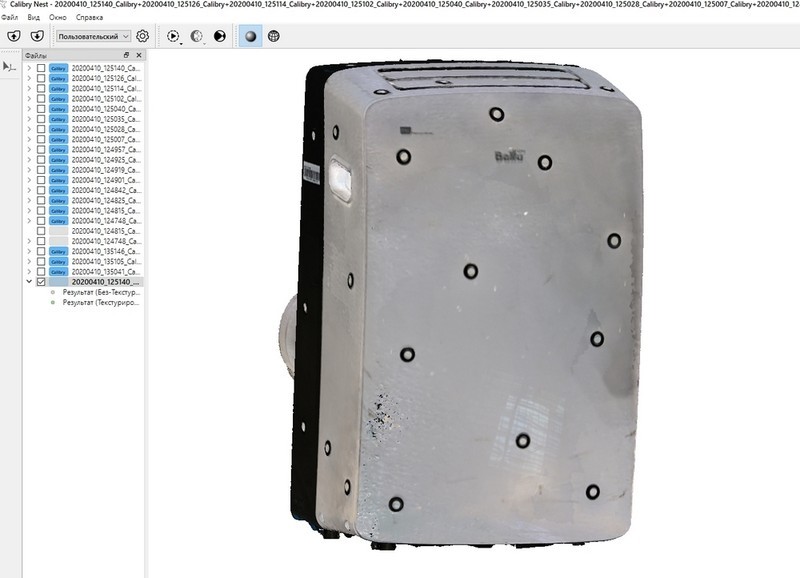800x578 pixels.
Task: Select the solid sphere shading mode
Action: coord(250,36)
